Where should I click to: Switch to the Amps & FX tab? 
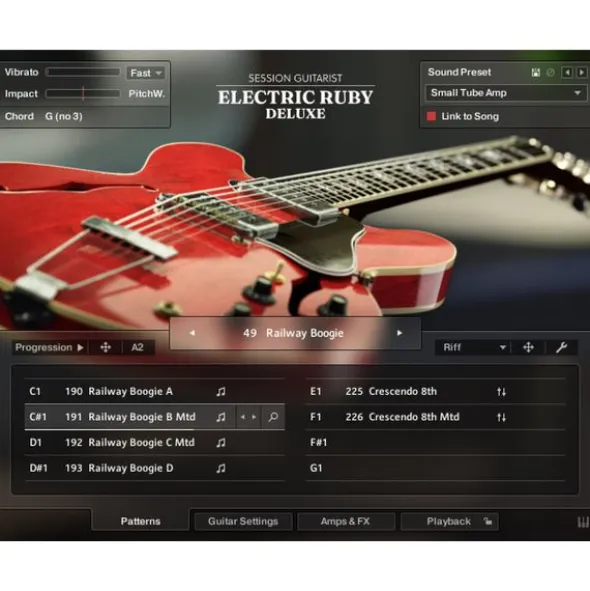[x=346, y=521]
